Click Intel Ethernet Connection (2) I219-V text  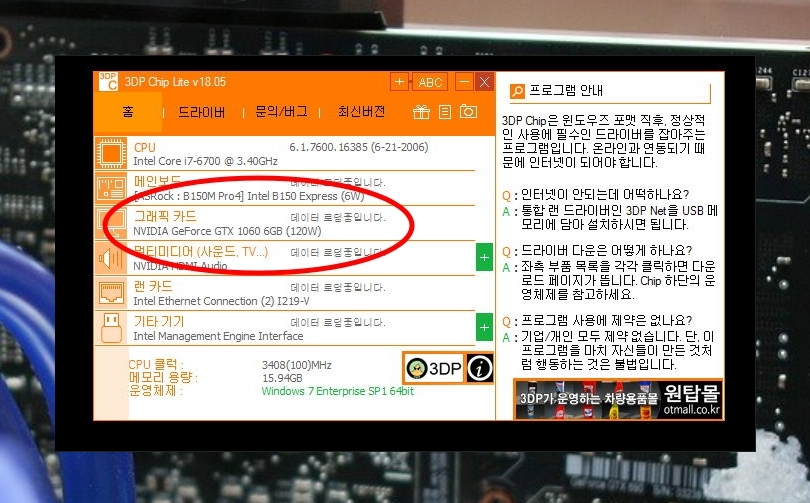click(x=221, y=301)
